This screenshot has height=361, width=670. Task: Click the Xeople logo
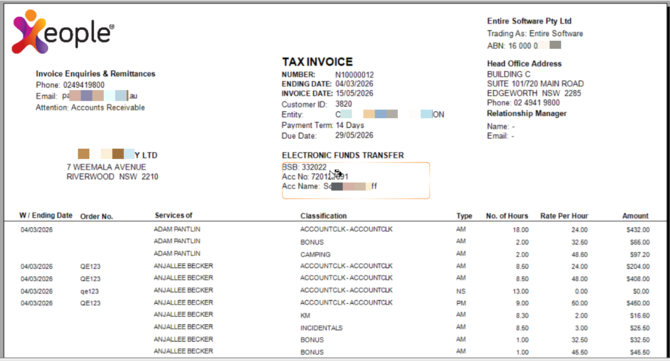pos(63,32)
